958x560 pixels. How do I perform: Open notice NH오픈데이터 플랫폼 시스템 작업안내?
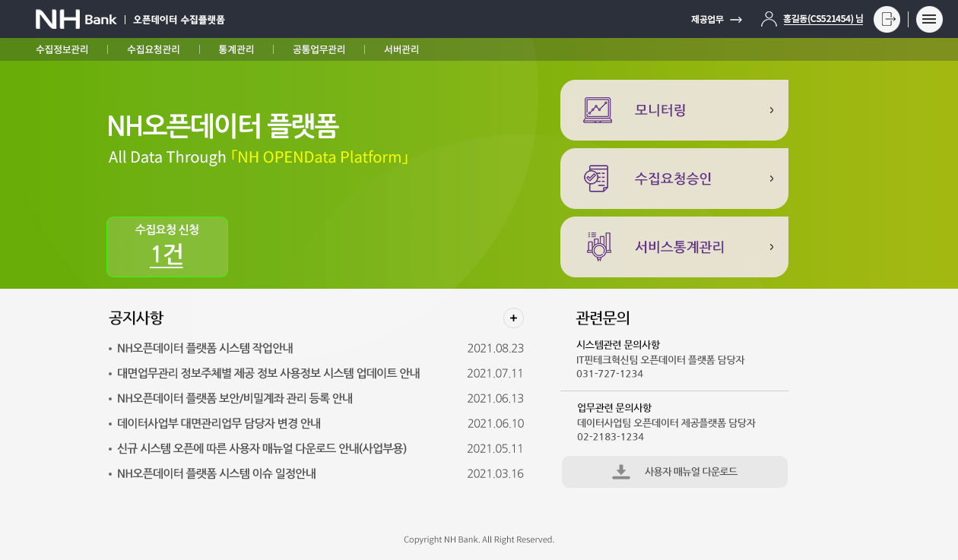pos(205,348)
